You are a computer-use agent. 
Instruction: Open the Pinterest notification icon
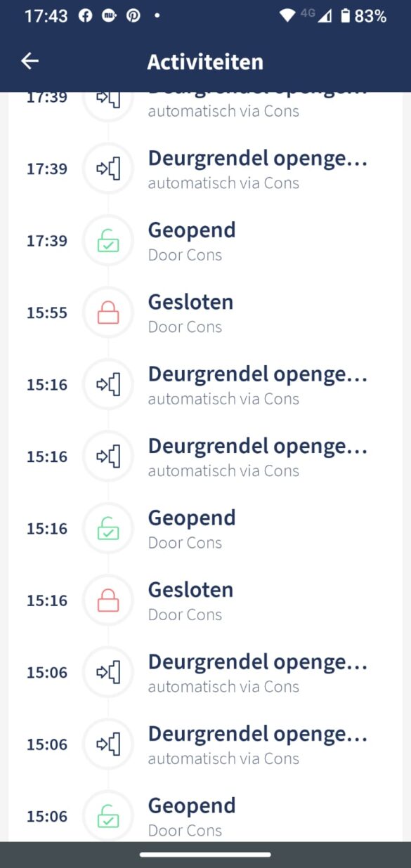click(133, 15)
